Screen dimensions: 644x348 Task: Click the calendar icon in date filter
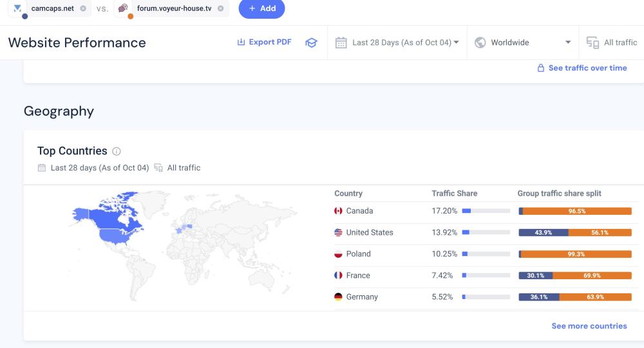click(x=341, y=42)
